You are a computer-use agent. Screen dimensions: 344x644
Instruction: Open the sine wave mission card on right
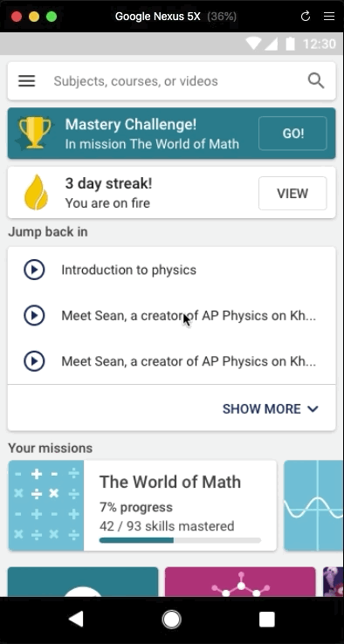(x=313, y=505)
